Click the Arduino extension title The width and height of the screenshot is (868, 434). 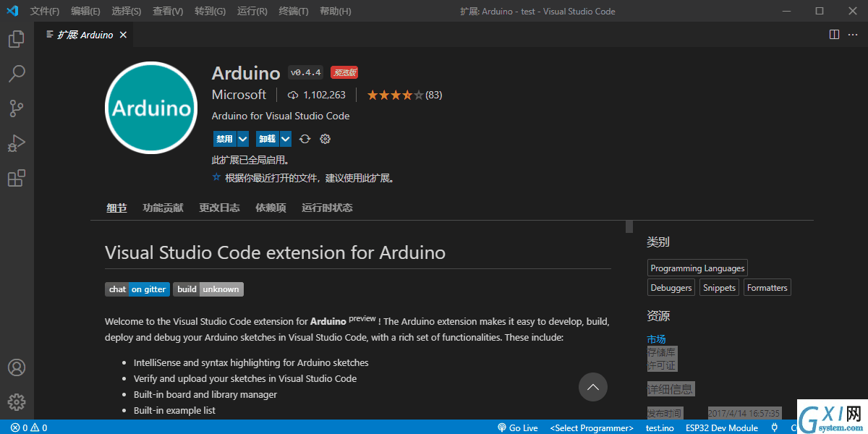coord(246,73)
